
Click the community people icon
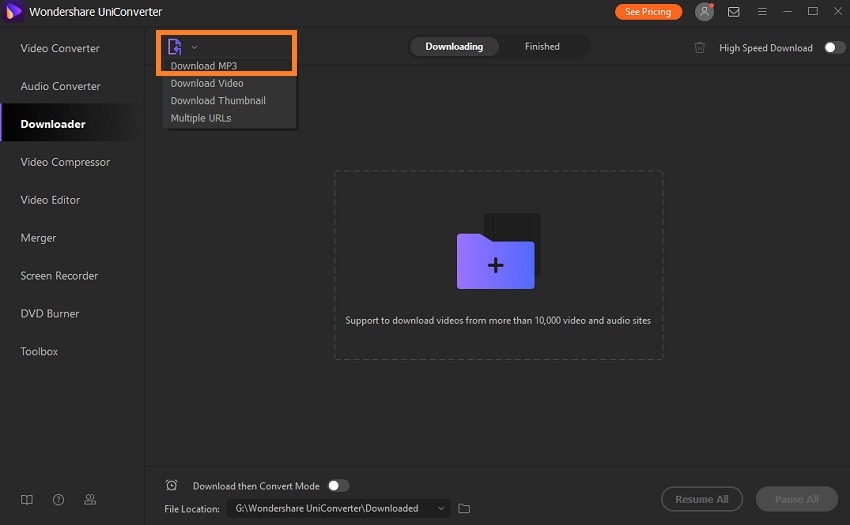[x=90, y=500]
